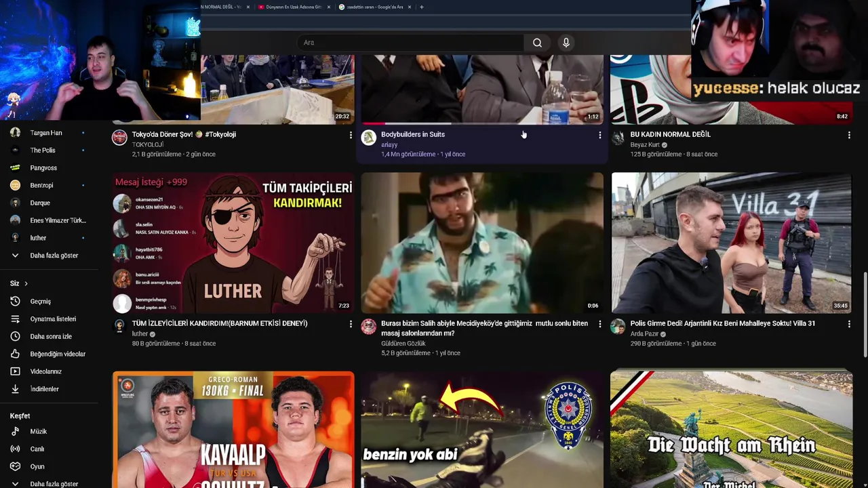Play 'TÜM TAKİPÇİLERİ KANDIRMAK' Luther thumbnail
The height and width of the screenshot is (488, 868).
(233, 243)
